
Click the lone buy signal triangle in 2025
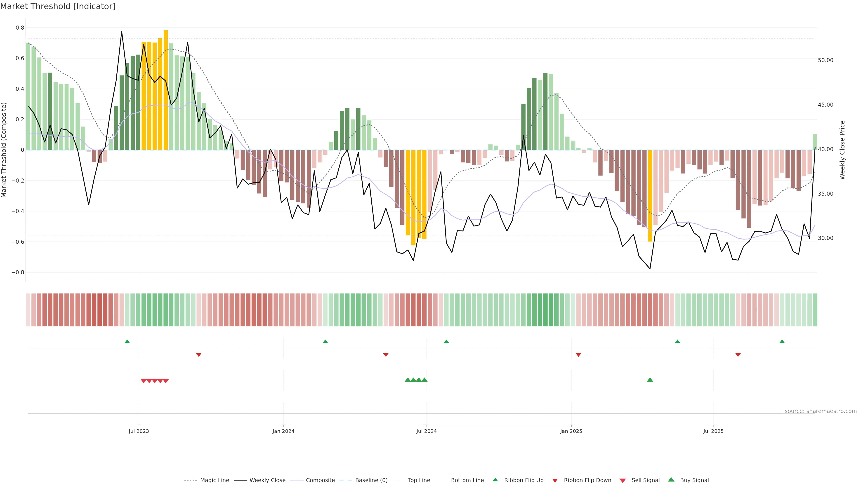coord(650,380)
